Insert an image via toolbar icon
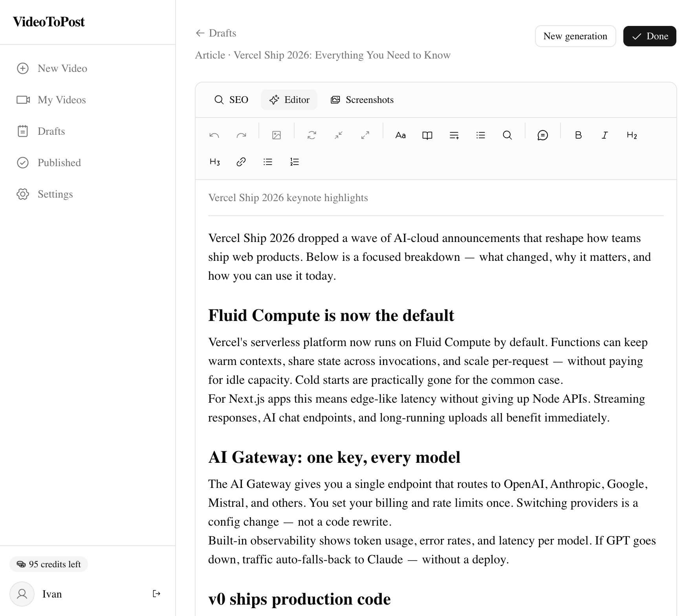The height and width of the screenshot is (616, 696). point(277,135)
